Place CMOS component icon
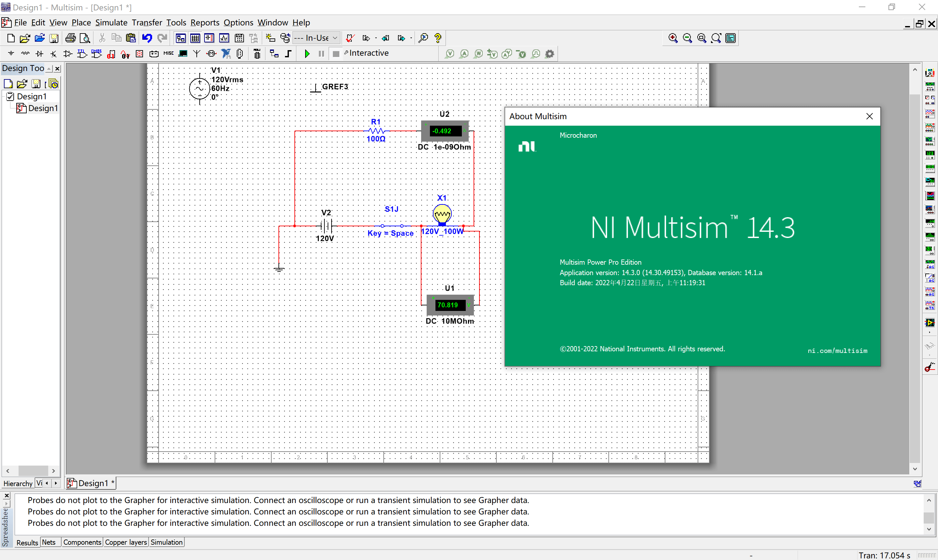 (x=96, y=54)
